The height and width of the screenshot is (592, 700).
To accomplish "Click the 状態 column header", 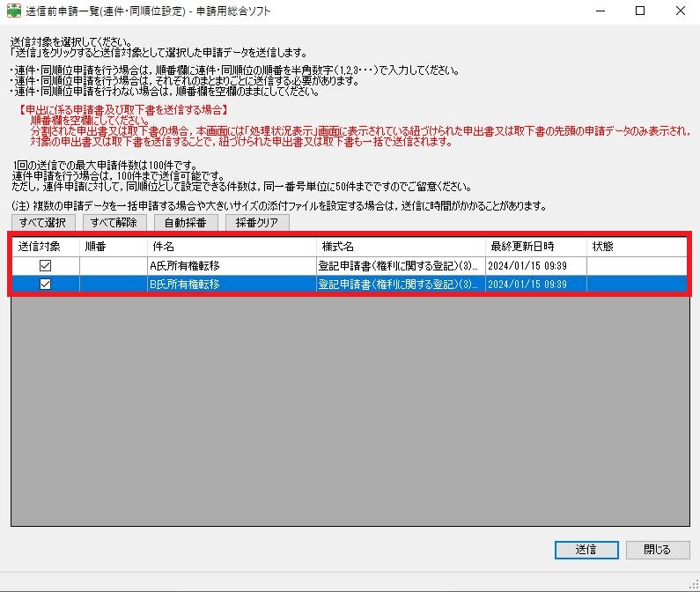I will 637,246.
